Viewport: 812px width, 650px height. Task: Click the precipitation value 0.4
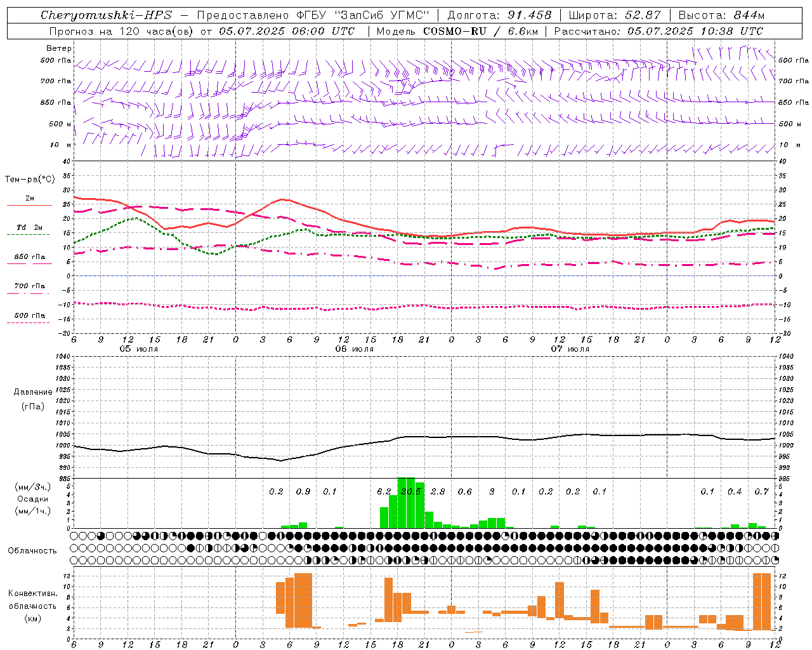pos(735,492)
